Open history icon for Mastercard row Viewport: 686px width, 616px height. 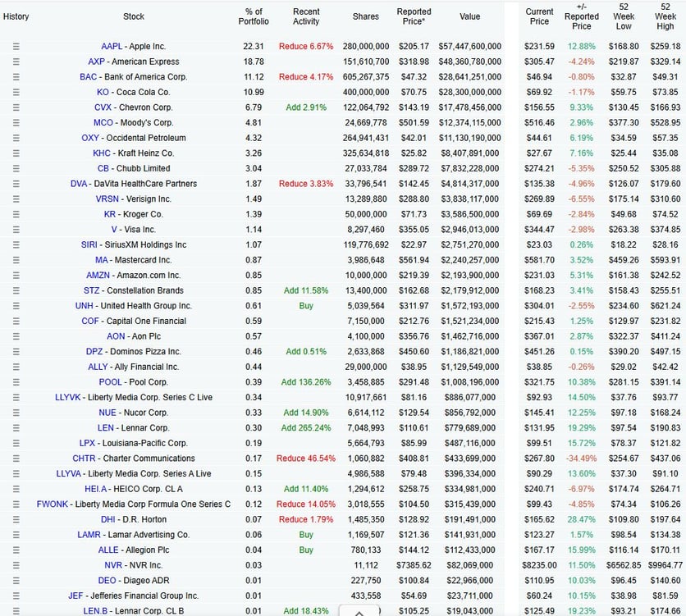16,260
